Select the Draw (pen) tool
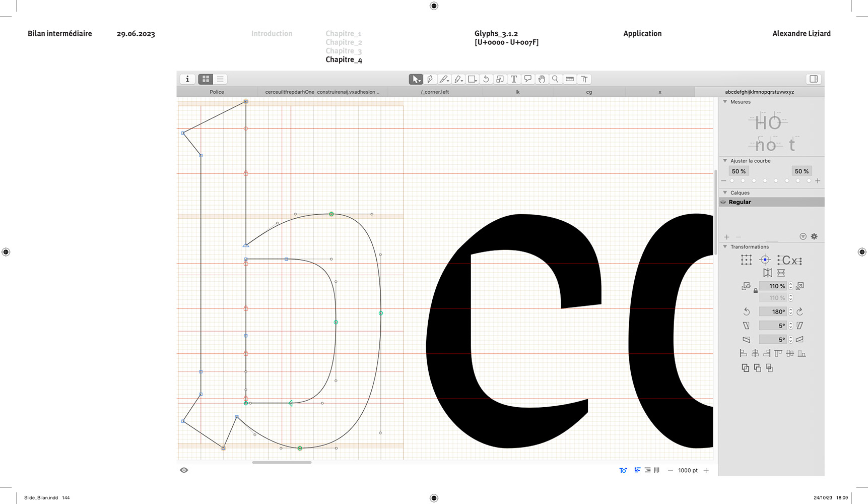The height and width of the screenshot is (504, 868). pyautogui.click(x=430, y=79)
